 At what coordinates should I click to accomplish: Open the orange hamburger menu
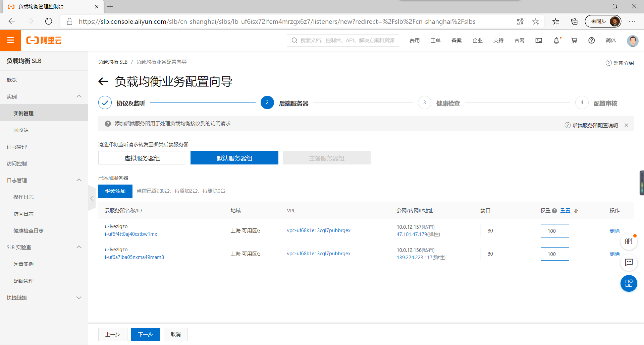[x=10, y=40]
